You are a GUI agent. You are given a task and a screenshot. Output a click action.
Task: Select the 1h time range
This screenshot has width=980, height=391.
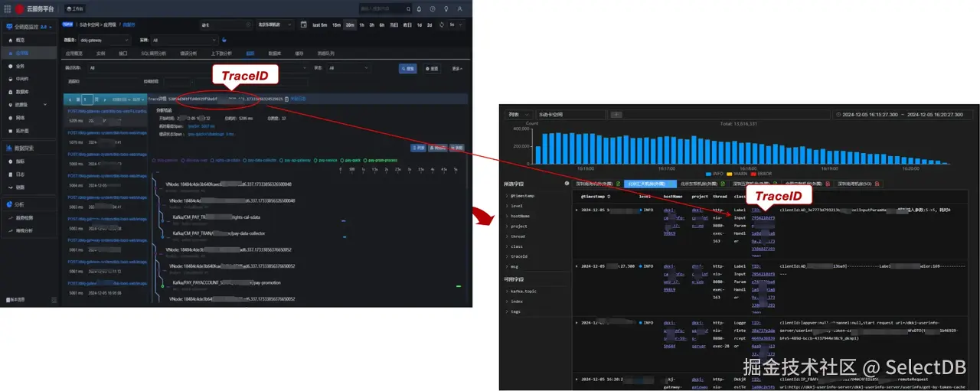[363, 24]
